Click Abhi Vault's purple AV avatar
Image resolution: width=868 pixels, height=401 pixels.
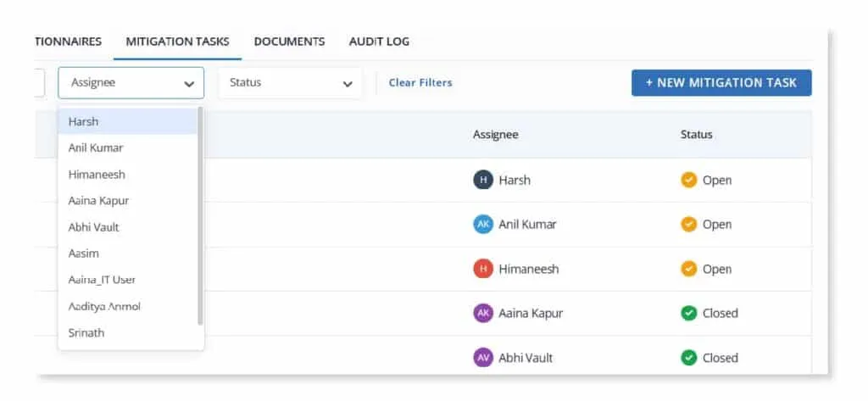tap(482, 358)
